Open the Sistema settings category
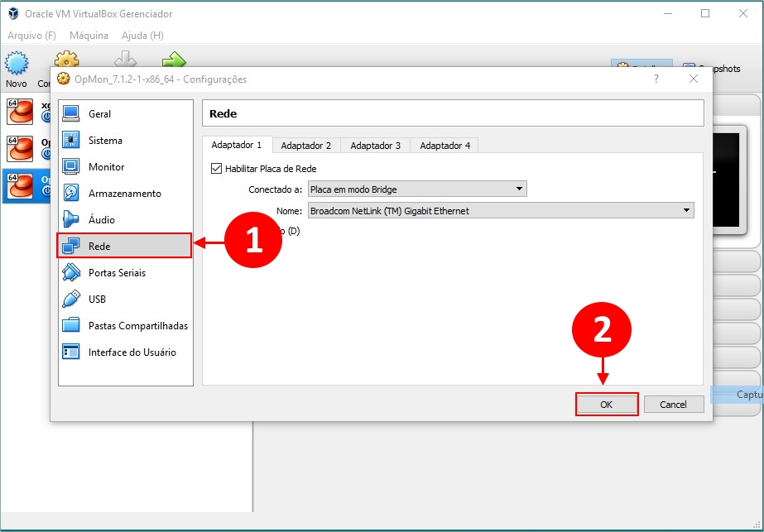This screenshot has width=764, height=532. click(x=71, y=141)
